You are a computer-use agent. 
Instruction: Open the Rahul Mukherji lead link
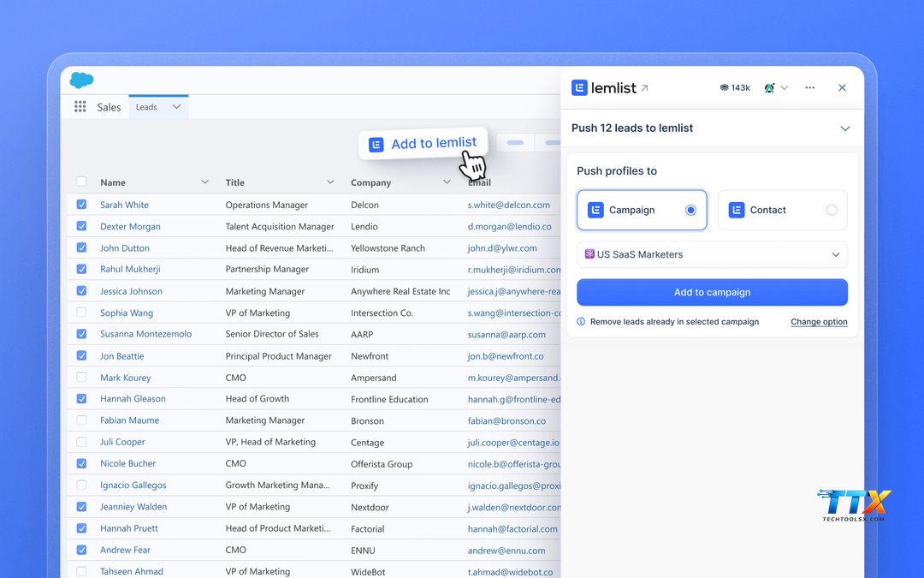[x=130, y=269]
